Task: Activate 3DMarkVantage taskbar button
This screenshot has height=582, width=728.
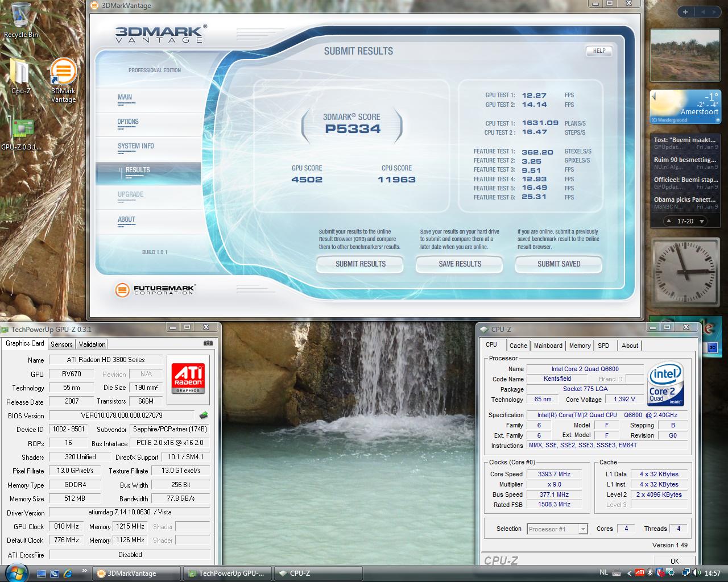Action: [x=136, y=573]
